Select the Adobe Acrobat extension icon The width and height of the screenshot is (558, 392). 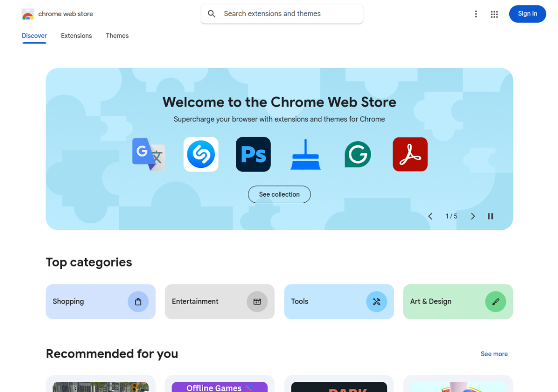click(410, 154)
